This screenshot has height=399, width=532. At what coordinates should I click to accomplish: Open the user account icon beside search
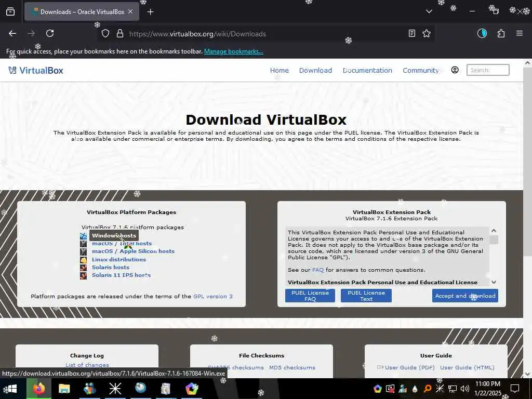tap(455, 70)
